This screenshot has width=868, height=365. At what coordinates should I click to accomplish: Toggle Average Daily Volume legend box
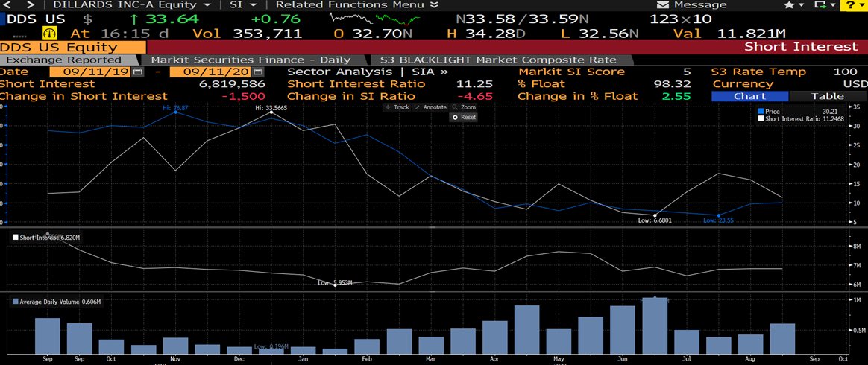pos(16,302)
